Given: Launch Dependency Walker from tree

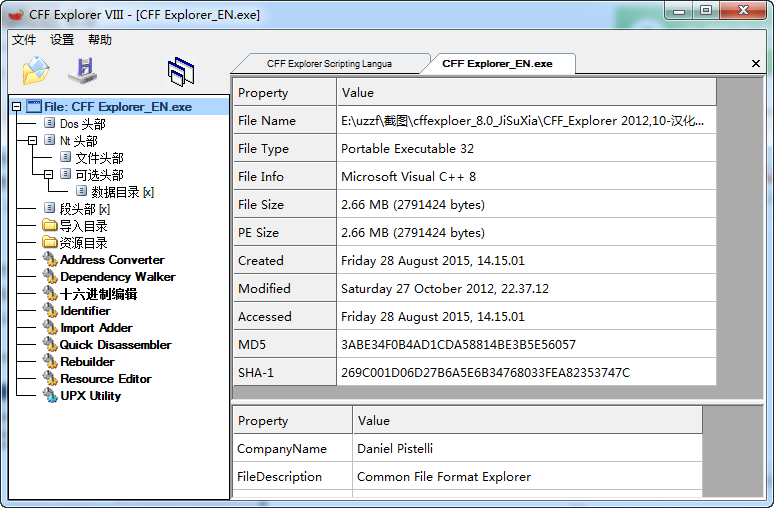Looking at the screenshot, I should [117, 277].
